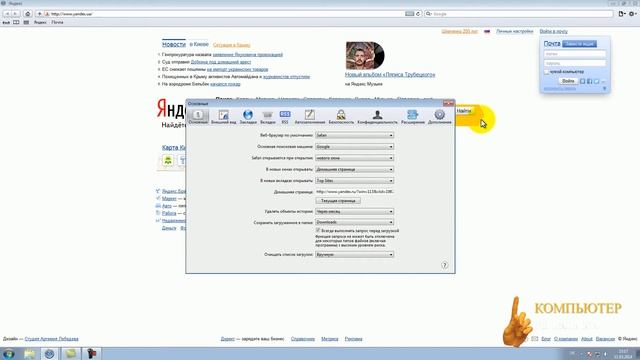Open RSS preferences pane

(x=285, y=116)
